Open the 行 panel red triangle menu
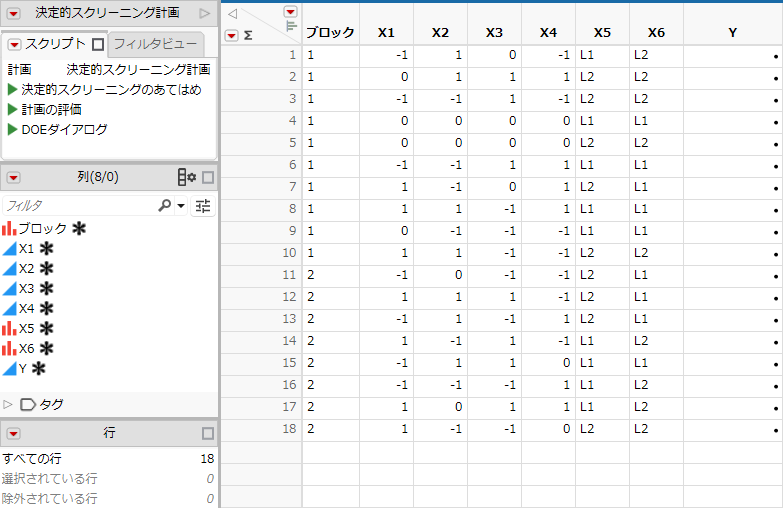The image size is (783, 508). coord(13,433)
